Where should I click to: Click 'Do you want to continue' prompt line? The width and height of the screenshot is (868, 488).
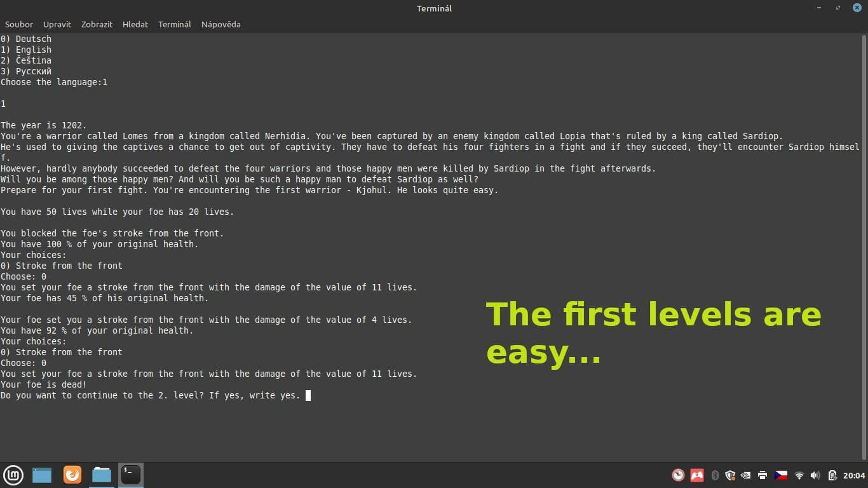[x=151, y=395]
